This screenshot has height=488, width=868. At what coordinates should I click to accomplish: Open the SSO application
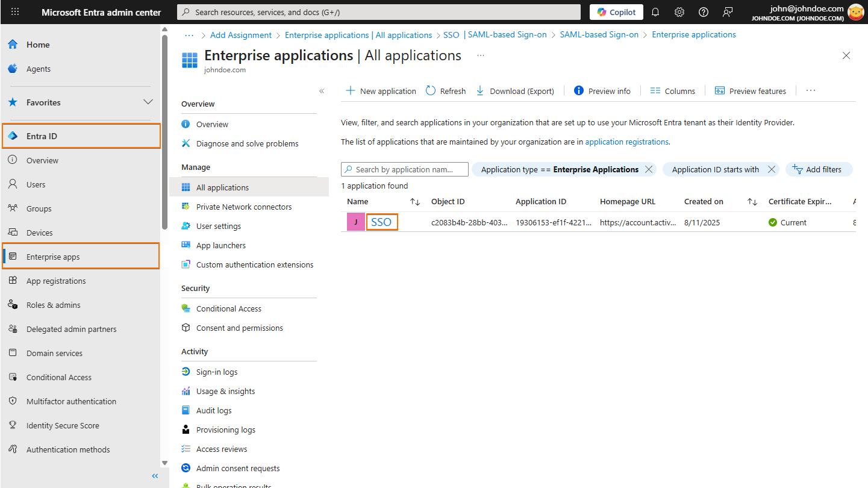pyautogui.click(x=382, y=222)
